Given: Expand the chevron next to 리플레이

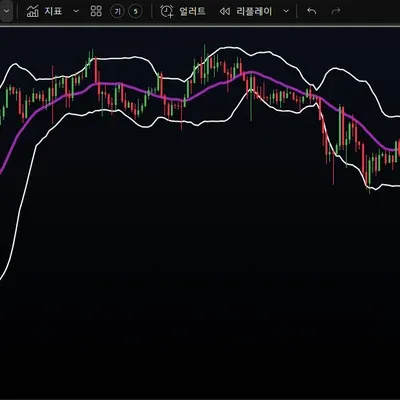Looking at the screenshot, I should [286, 11].
